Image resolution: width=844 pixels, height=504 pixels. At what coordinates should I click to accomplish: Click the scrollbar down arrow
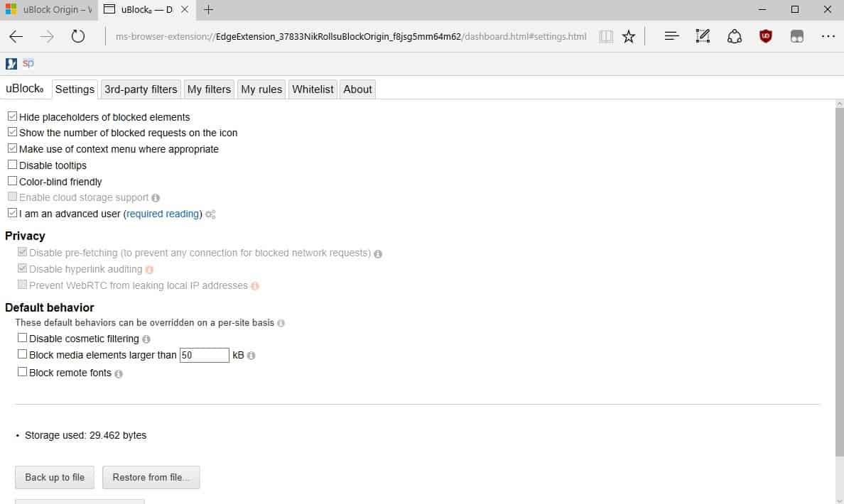[x=839, y=500]
